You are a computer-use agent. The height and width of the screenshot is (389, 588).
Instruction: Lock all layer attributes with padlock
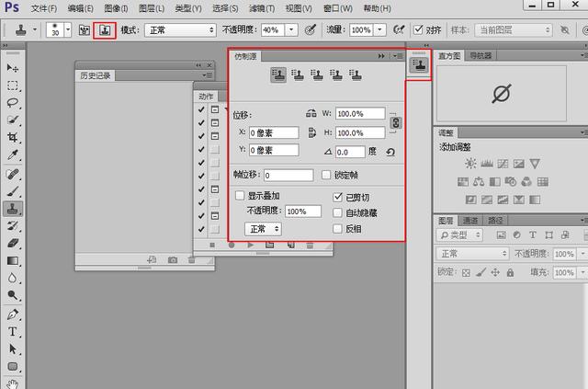510,272
